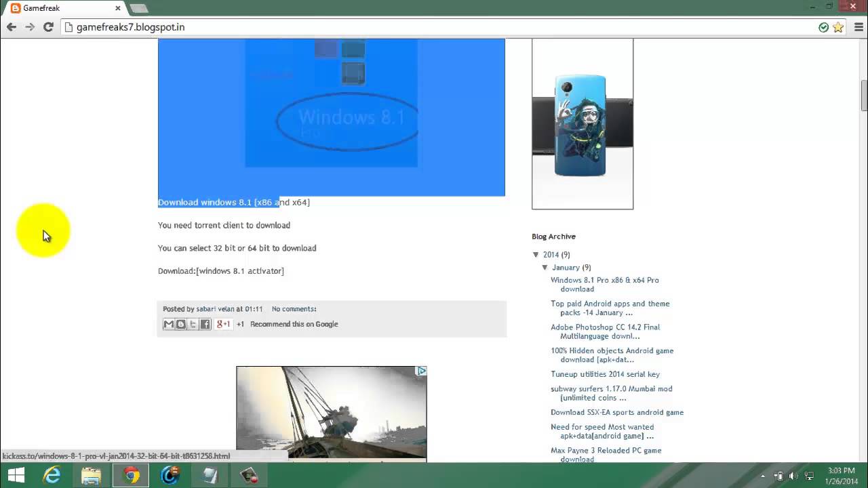Open the Download windows 8.1 [x86 and x64] link
Viewport: 868px width, 488px height.
click(234, 202)
